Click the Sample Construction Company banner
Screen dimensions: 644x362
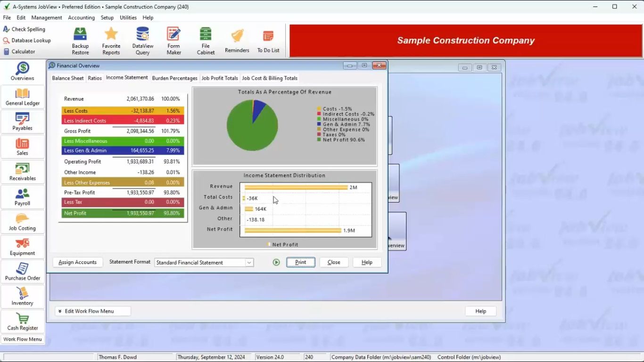coord(466,41)
